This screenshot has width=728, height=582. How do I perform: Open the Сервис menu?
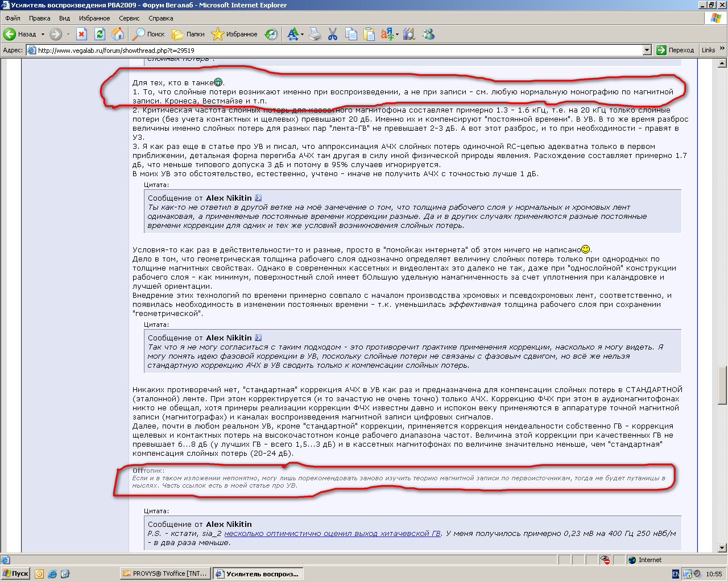(x=129, y=18)
